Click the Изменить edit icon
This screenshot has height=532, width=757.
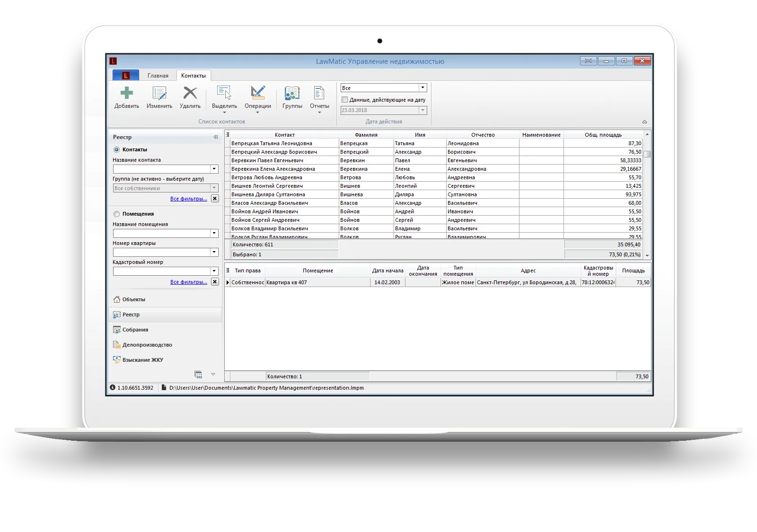click(159, 93)
